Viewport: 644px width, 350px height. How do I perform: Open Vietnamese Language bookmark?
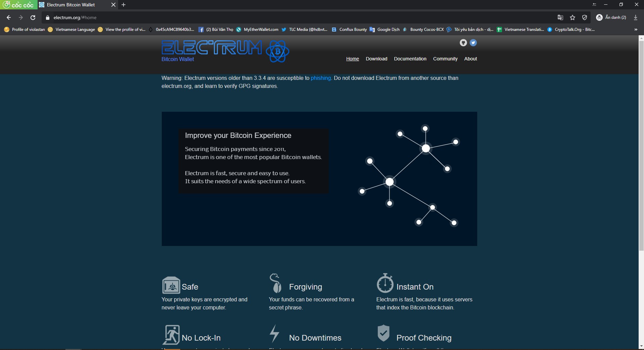71,30
